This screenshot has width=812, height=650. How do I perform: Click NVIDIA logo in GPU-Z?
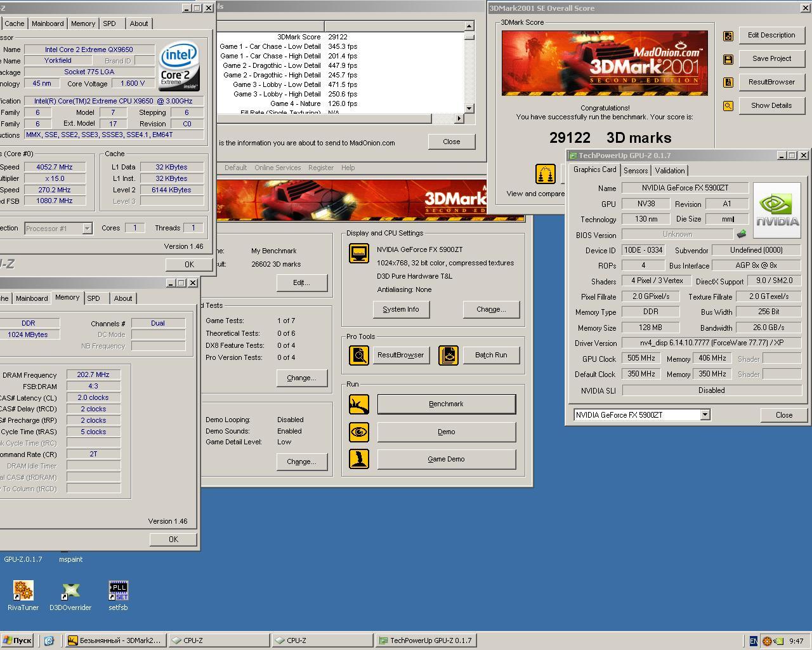pos(777,210)
